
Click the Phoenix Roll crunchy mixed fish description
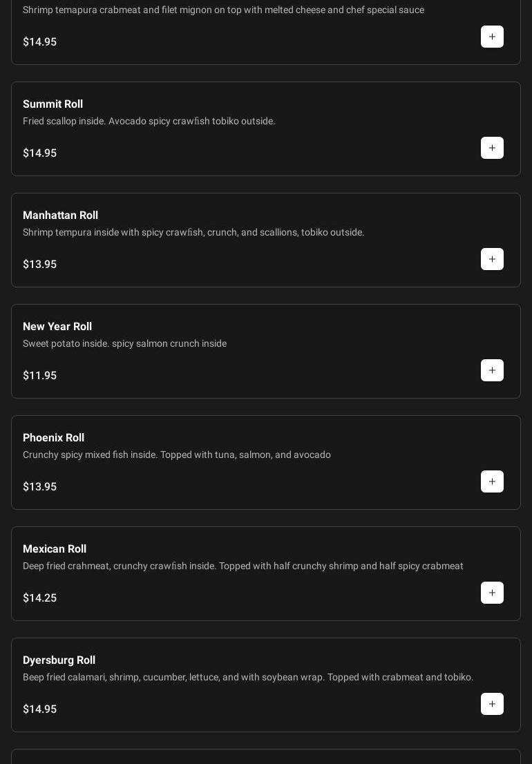(176, 455)
